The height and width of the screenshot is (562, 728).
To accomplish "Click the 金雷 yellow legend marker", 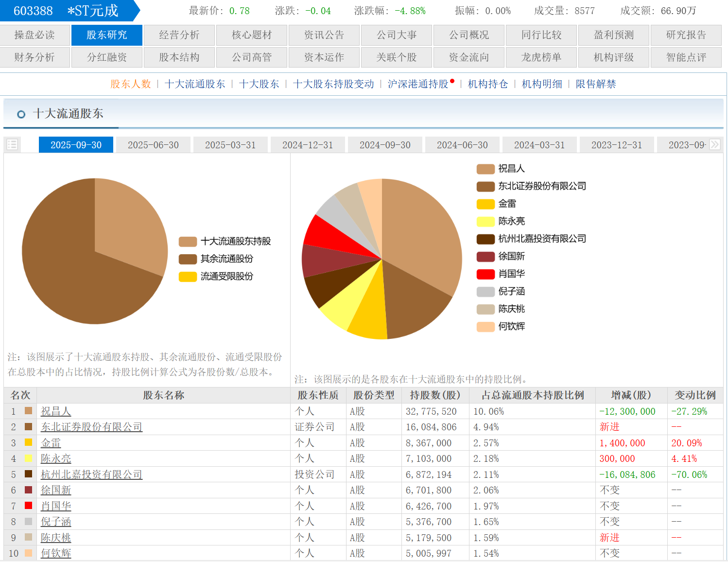I will point(485,204).
